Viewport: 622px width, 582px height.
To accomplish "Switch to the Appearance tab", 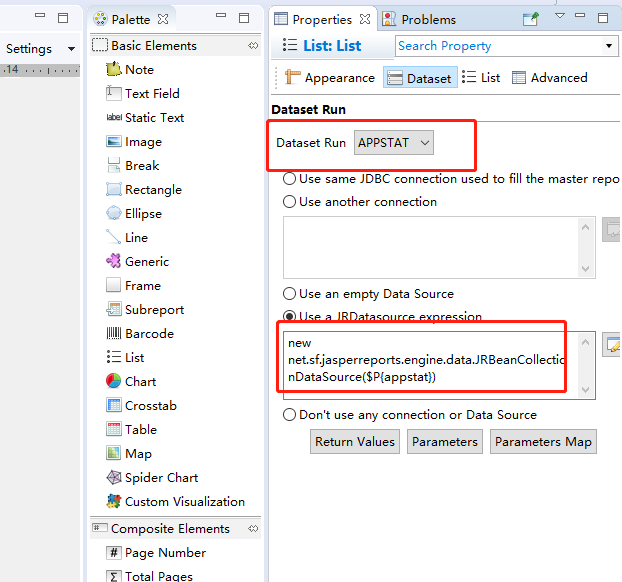I will 330,77.
